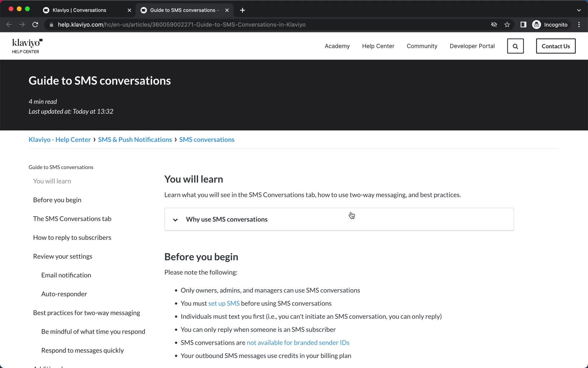588x368 pixels.
Task: Select the 'Academy' menu item
Action: pyautogui.click(x=337, y=46)
